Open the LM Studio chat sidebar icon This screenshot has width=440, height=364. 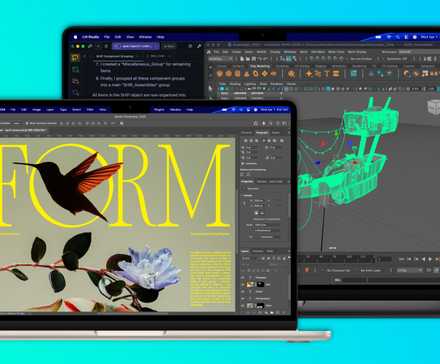coord(76,58)
